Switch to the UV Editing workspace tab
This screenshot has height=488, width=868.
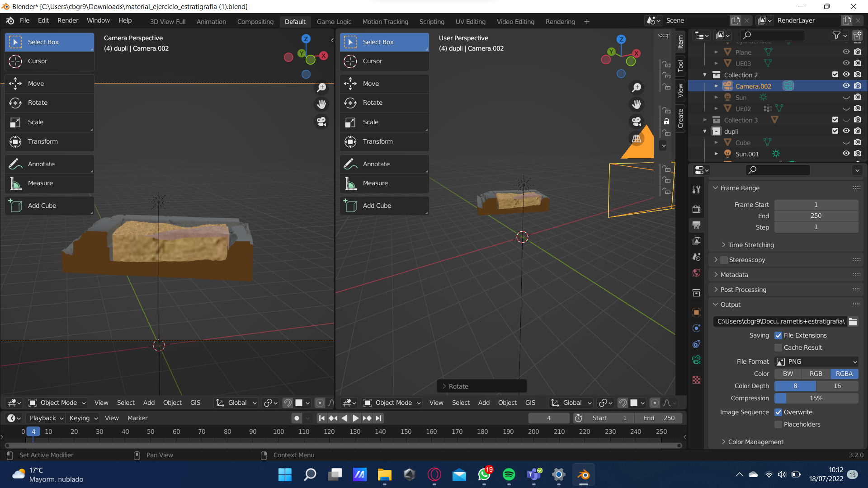point(470,21)
